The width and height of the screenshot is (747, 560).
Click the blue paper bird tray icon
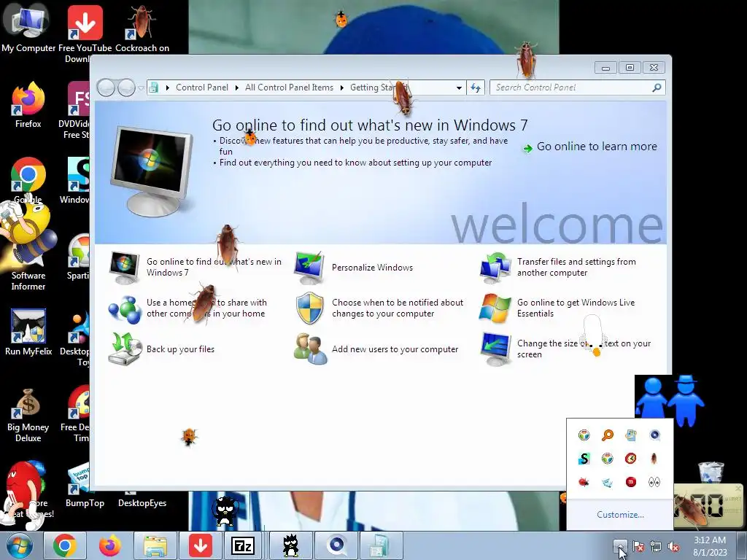point(608,483)
